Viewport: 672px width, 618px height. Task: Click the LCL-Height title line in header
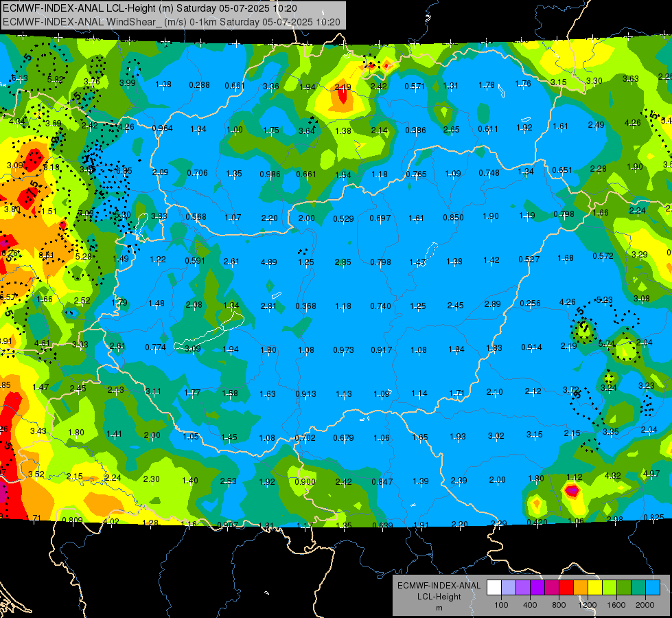point(150,8)
